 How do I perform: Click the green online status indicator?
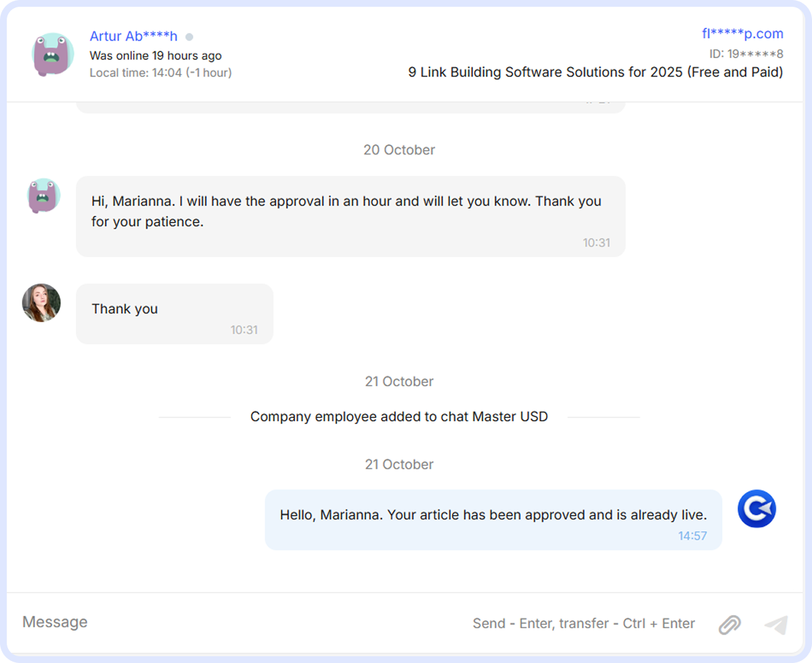(x=189, y=36)
